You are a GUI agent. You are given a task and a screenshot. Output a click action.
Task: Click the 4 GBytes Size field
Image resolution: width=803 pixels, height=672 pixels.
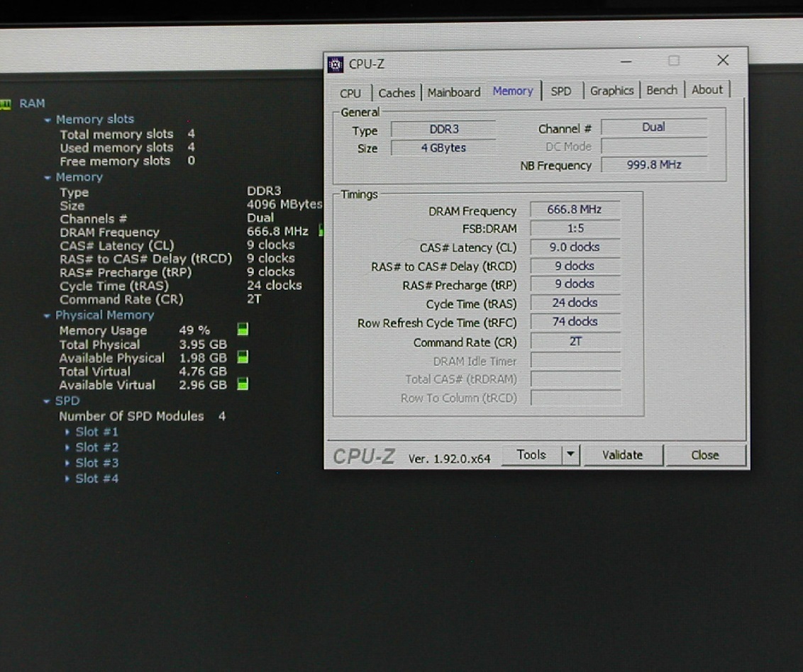tap(443, 148)
